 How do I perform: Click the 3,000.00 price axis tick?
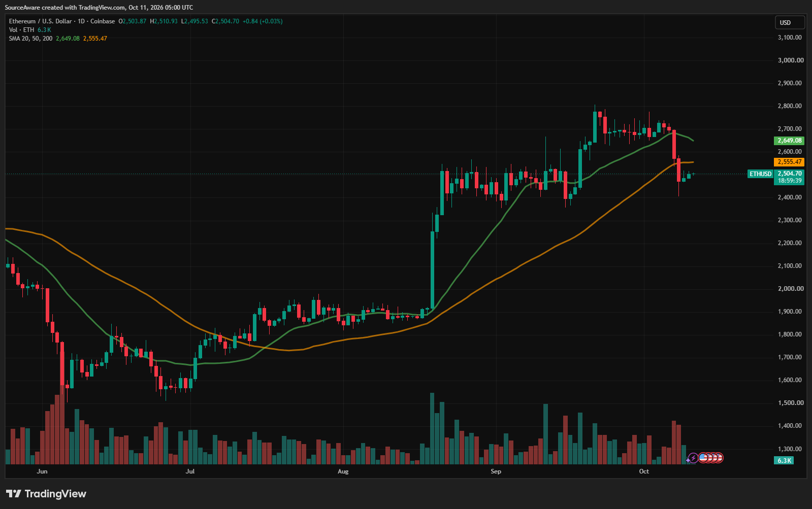click(790, 60)
